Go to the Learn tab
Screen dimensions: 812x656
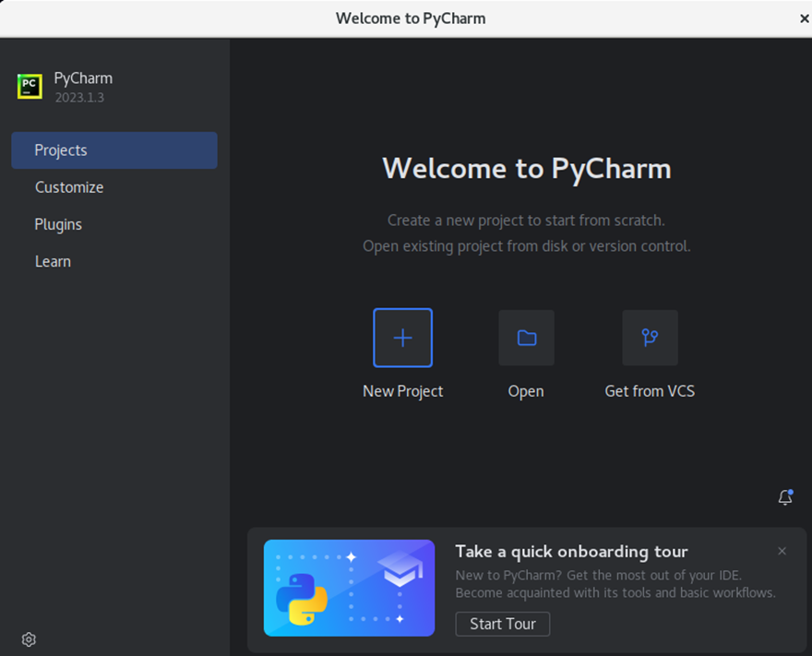coord(114,261)
